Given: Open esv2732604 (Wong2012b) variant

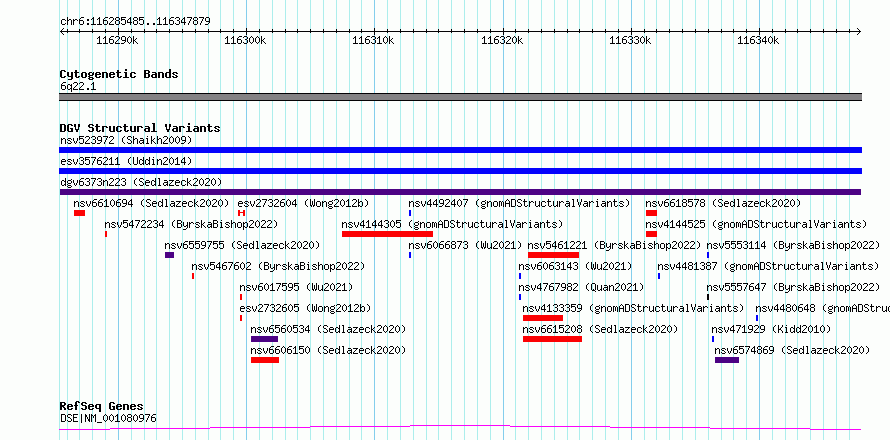Looking at the screenshot, I should coord(303,203).
